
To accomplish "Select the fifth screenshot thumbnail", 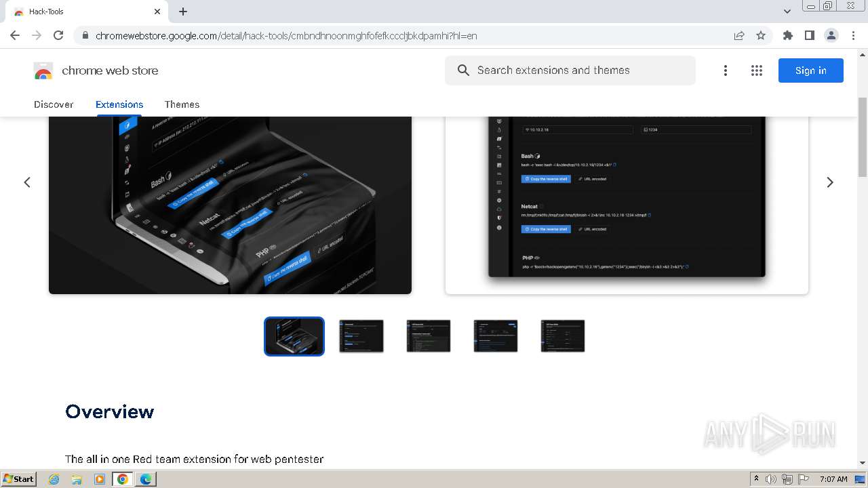I will [563, 336].
